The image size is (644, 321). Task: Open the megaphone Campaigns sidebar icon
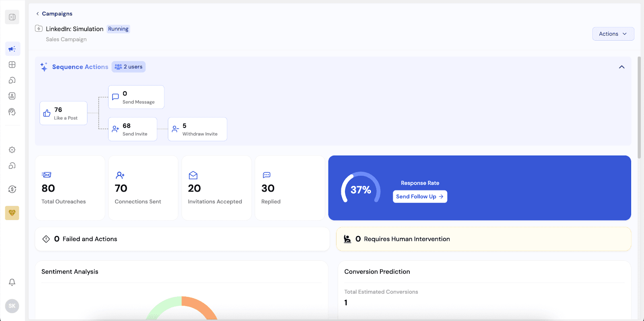tap(12, 49)
